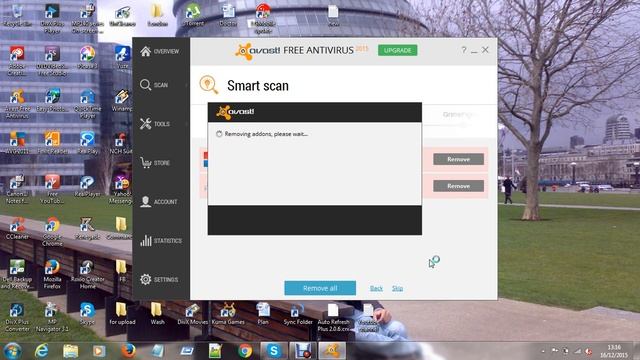Select Avast Free Antivirus desktop shortcut
The height and width of the screenshot is (360, 640).
tap(18, 104)
